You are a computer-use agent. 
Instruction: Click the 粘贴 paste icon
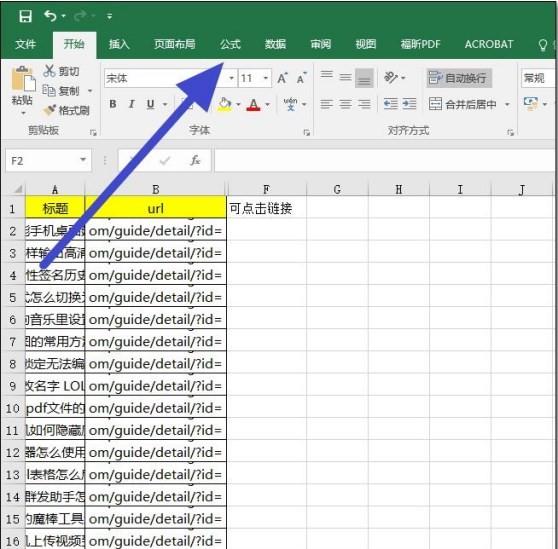pyautogui.click(x=23, y=79)
